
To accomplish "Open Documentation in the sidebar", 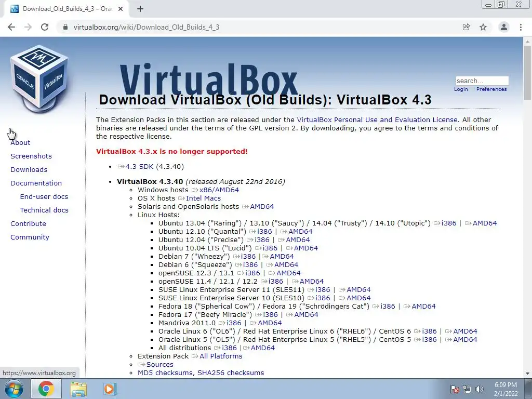I will coord(36,183).
